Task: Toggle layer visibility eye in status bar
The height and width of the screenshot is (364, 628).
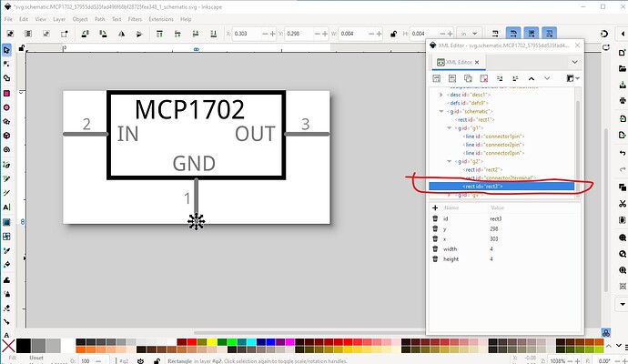Action: point(140,360)
